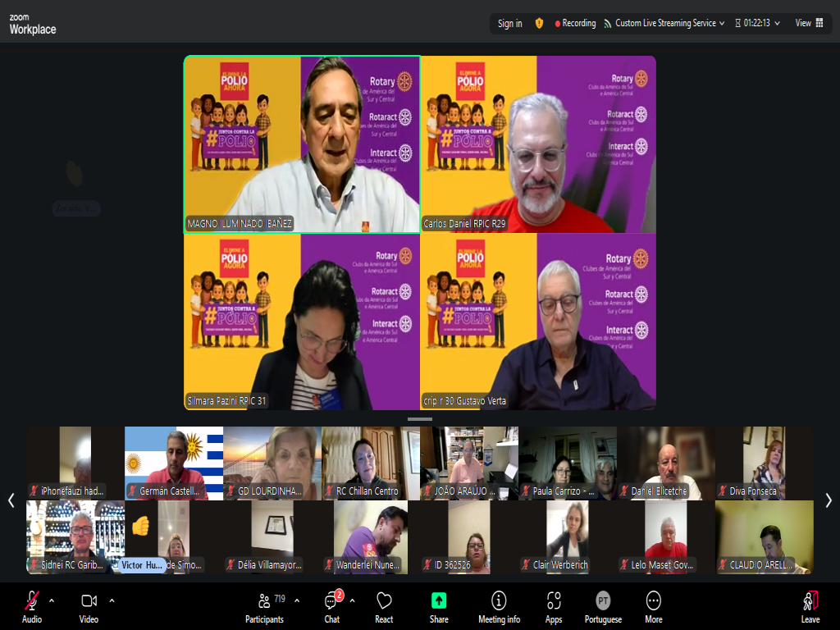Open the View layout menu

(808, 23)
